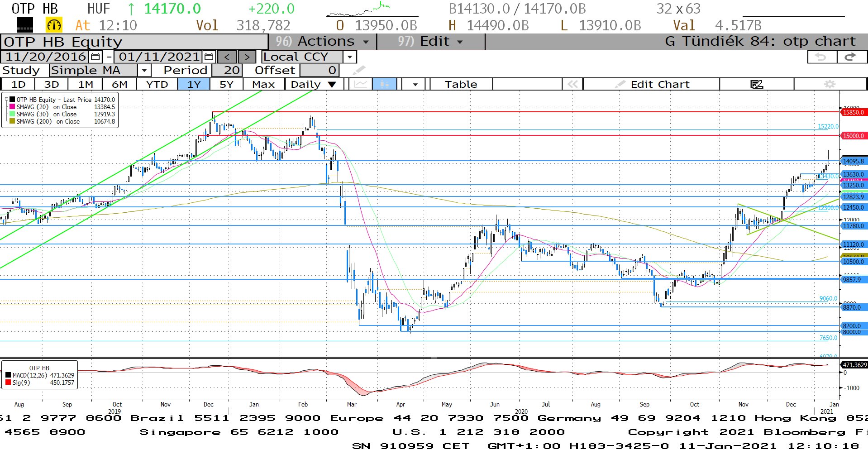The height and width of the screenshot is (464, 868).
Task: Select the YTD time range tab
Action: 157,84
